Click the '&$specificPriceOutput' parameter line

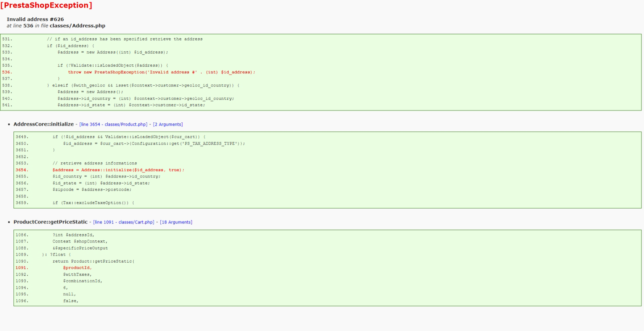coord(80,248)
